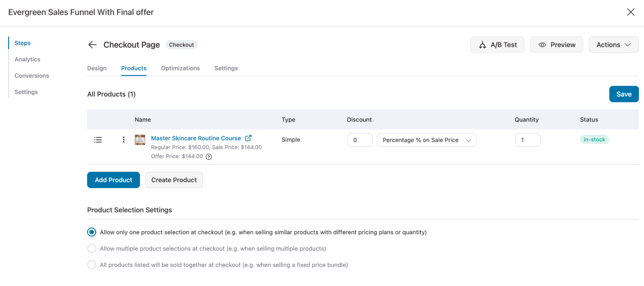The height and width of the screenshot is (286, 644).
Task: Select Allow only one product selection radio
Action: 92,232
